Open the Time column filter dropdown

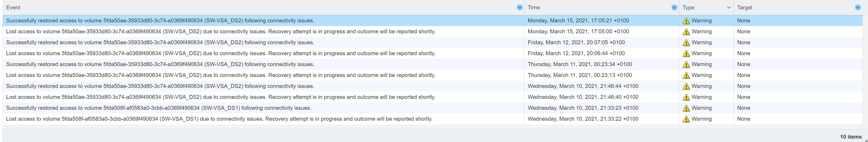tap(674, 7)
